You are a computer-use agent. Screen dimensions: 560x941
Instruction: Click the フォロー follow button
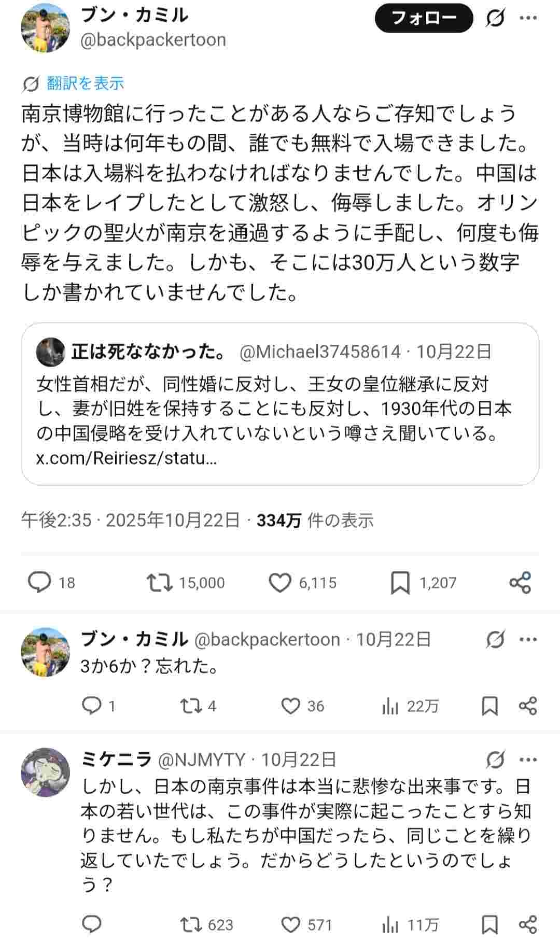pos(424,19)
